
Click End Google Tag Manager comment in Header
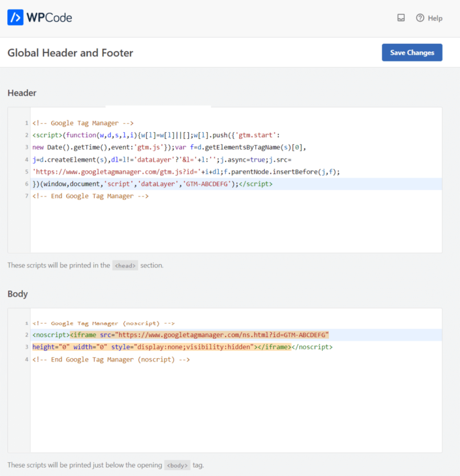coord(90,196)
